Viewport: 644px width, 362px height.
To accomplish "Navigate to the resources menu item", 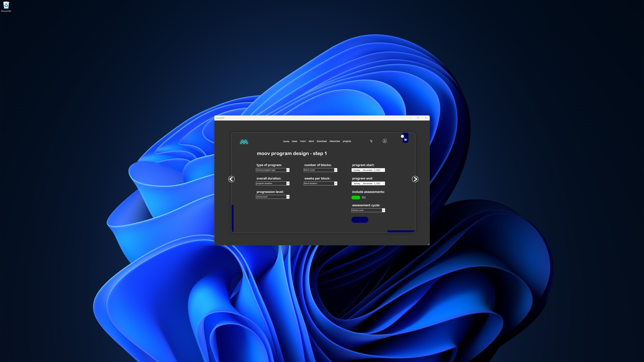I will pos(335,141).
